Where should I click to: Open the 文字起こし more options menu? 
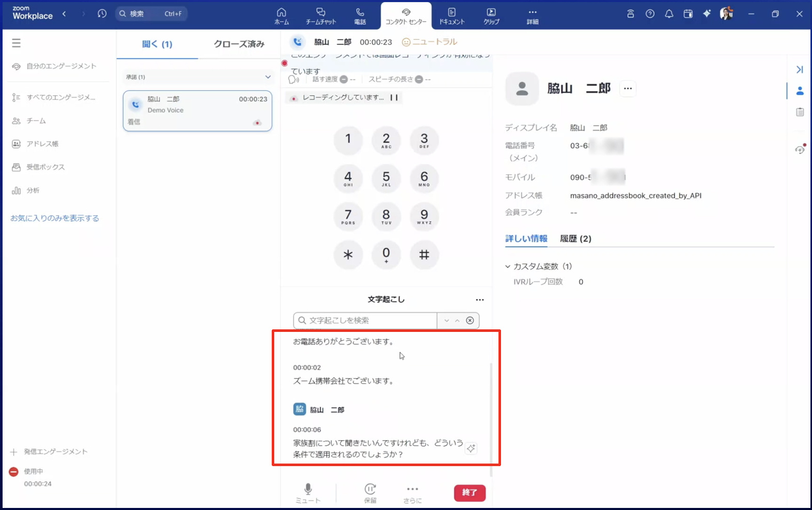click(x=480, y=300)
